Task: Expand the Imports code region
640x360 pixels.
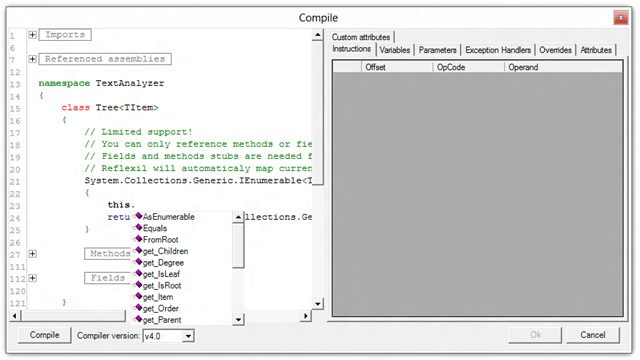Action: (32, 35)
